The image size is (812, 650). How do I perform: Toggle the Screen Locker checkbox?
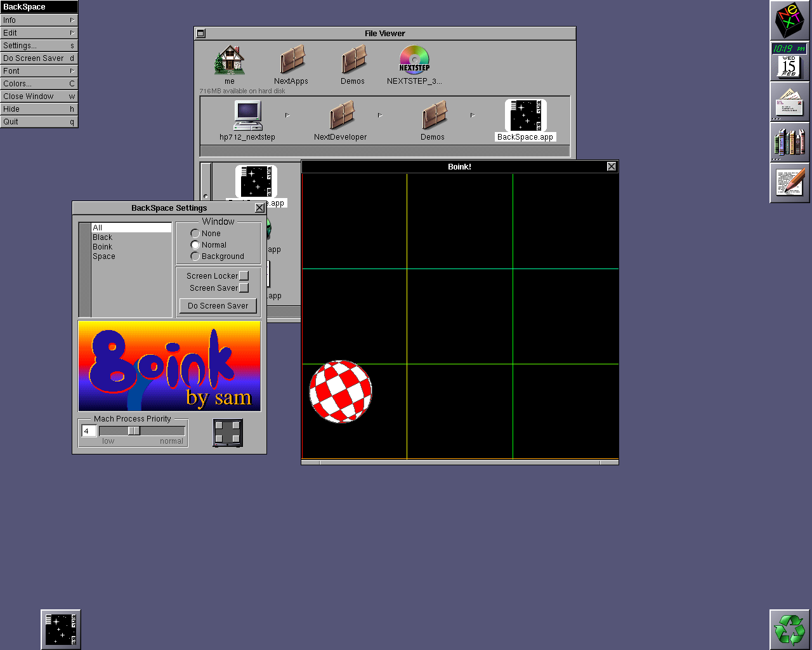click(x=244, y=276)
